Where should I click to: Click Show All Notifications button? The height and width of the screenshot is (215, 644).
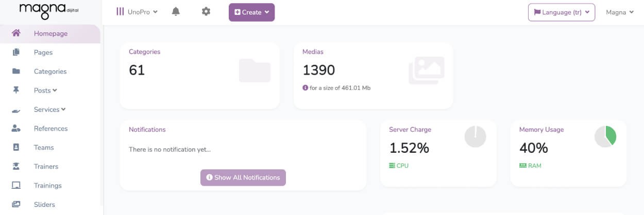pyautogui.click(x=243, y=177)
